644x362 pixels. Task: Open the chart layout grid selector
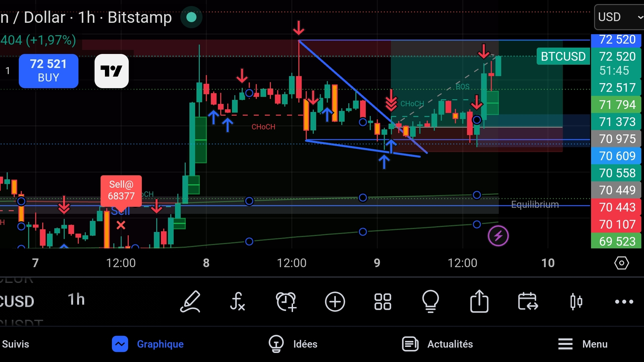pyautogui.click(x=383, y=301)
